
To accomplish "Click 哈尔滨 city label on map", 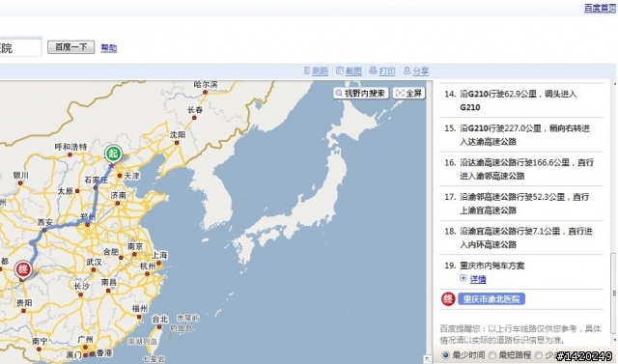I will pos(206,85).
